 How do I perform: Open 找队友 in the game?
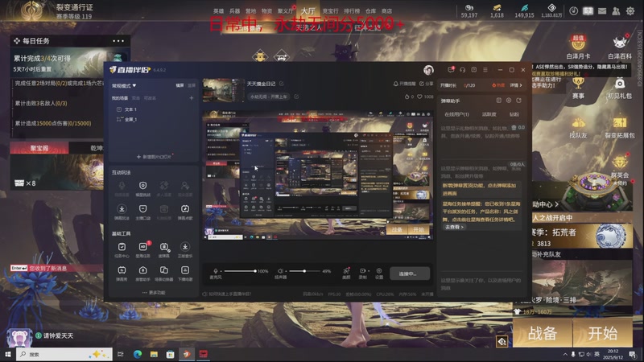pos(578,128)
